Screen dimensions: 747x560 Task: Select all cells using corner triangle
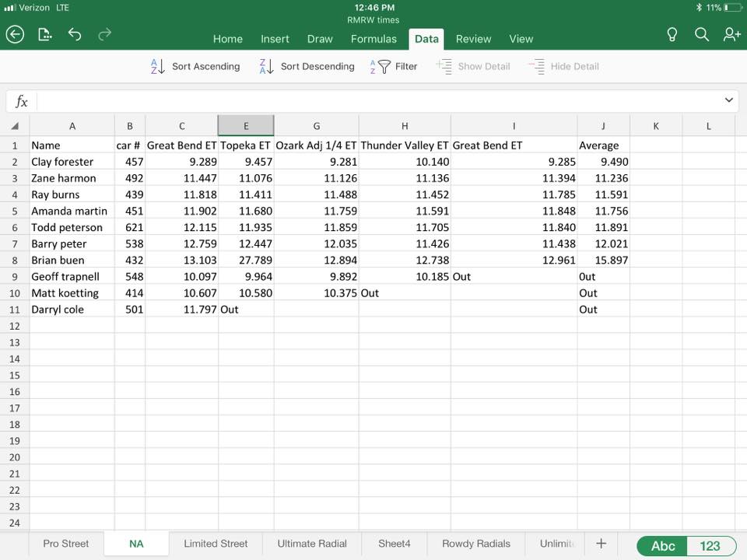click(x=15, y=126)
